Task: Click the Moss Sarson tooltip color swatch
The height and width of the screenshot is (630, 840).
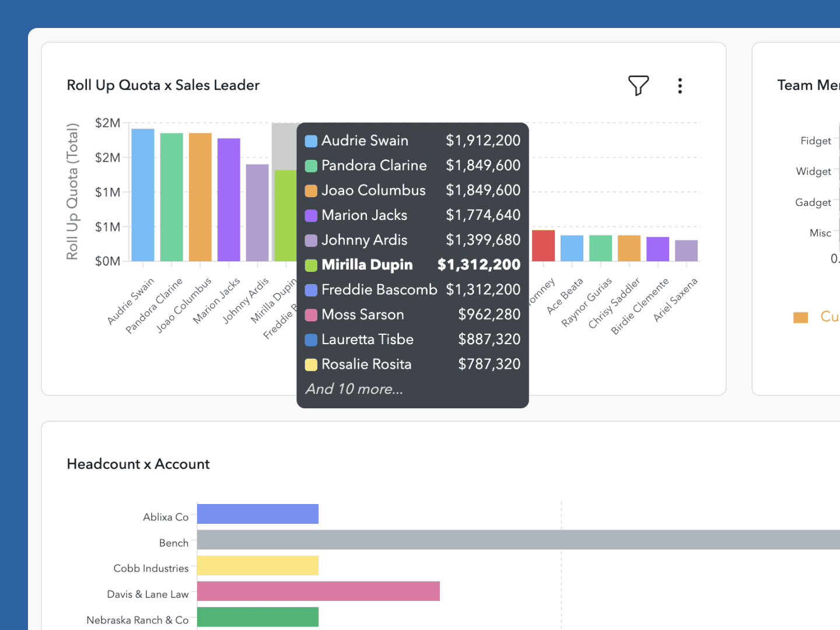Action: click(x=311, y=315)
